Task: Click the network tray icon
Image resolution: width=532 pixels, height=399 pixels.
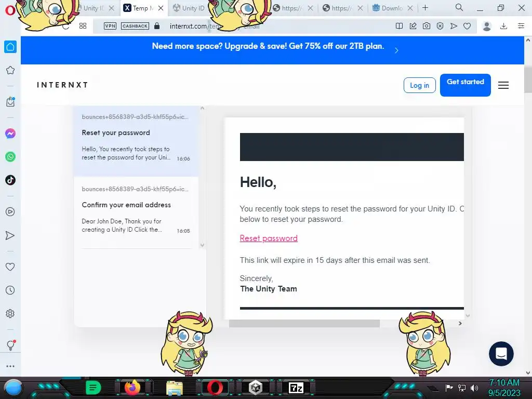Action: (x=462, y=388)
